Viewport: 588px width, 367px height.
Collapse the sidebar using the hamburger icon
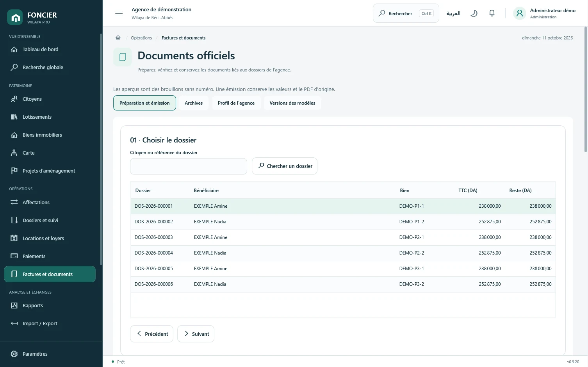point(119,13)
